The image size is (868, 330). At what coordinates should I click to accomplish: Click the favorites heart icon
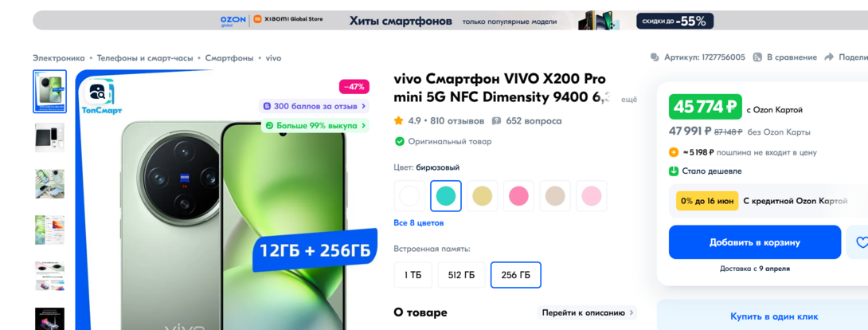coord(860,242)
